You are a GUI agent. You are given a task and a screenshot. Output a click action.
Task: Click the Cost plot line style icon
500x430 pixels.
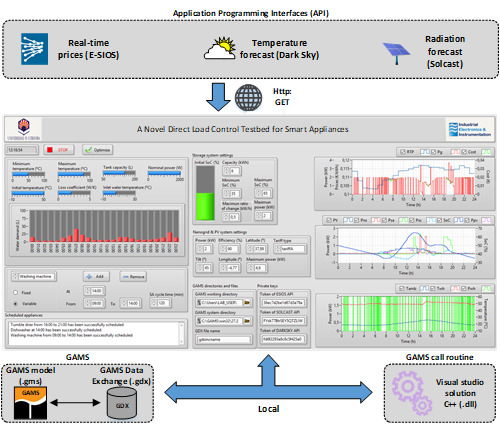[486, 152]
